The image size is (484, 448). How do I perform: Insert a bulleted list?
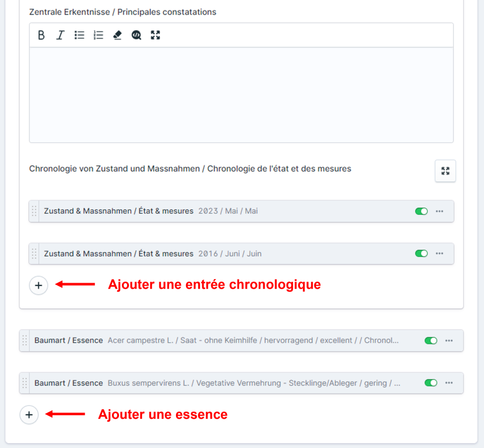click(x=79, y=35)
